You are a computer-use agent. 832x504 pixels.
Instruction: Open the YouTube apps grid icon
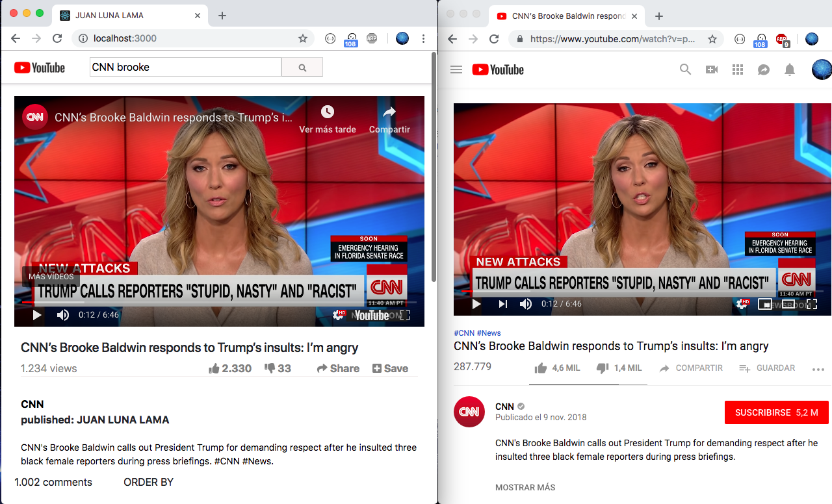tap(738, 69)
